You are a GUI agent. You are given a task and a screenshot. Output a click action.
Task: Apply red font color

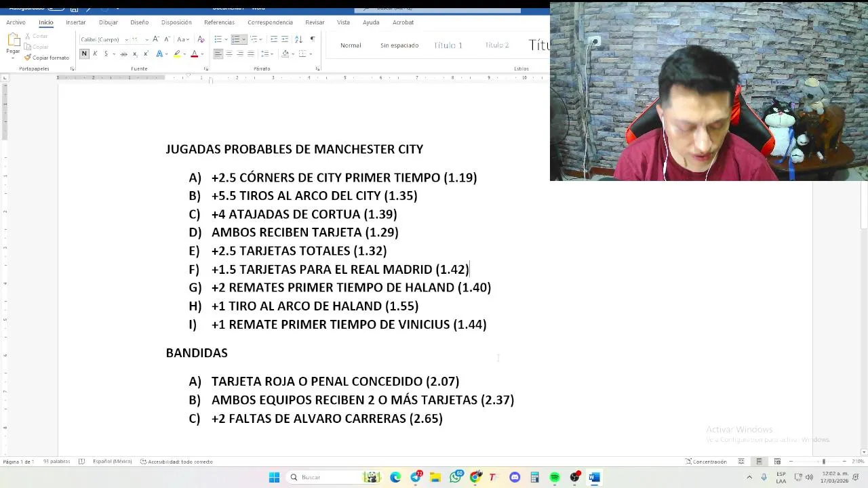click(x=194, y=54)
